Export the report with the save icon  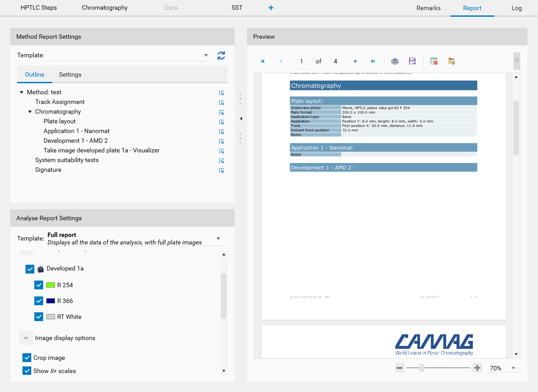413,61
